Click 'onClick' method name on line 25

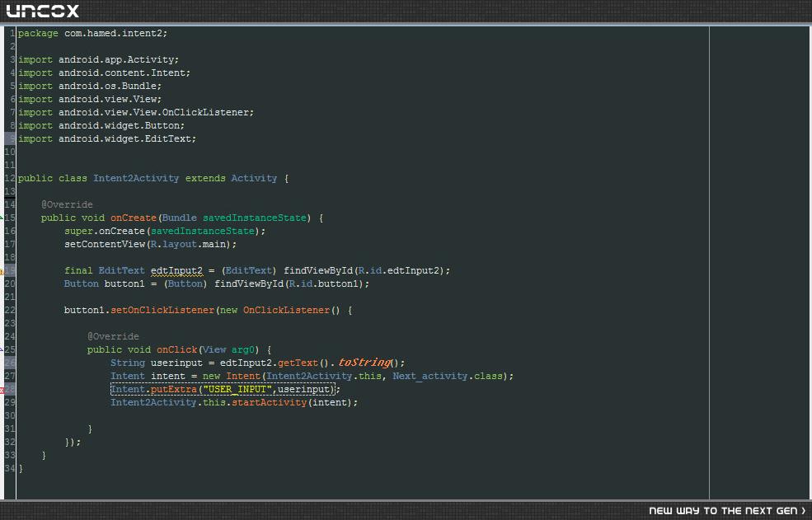[x=176, y=349]
